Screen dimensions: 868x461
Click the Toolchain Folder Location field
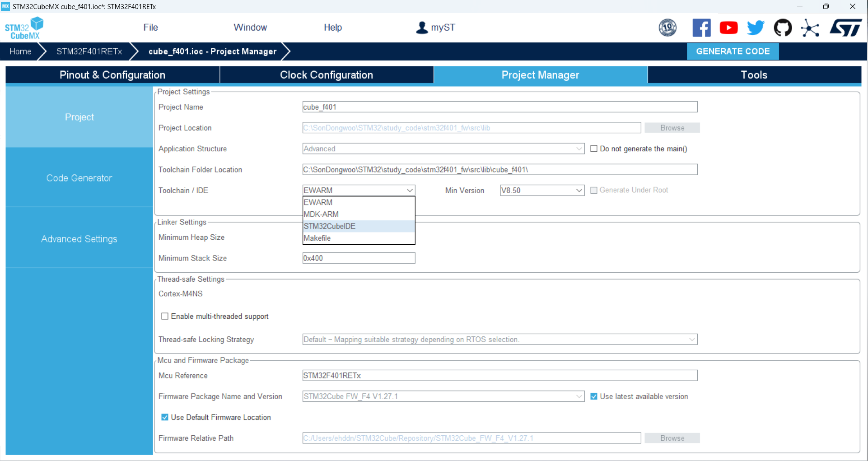500,170
